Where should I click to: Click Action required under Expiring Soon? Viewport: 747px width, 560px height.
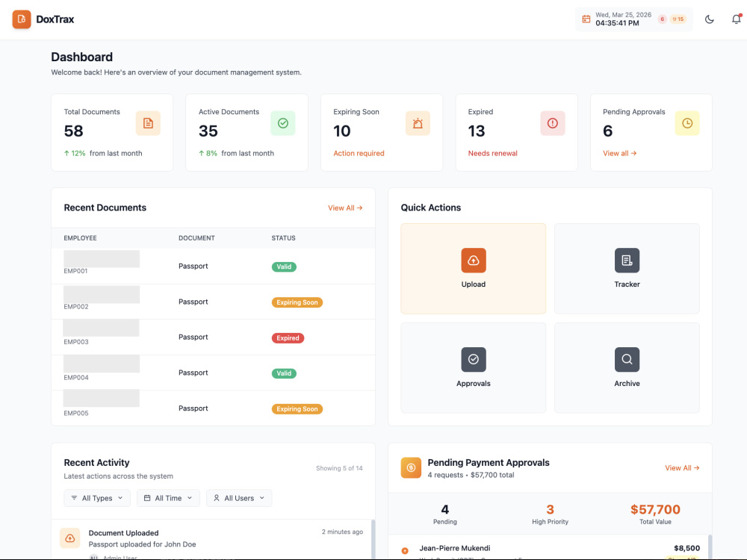(x=359, y=153)
